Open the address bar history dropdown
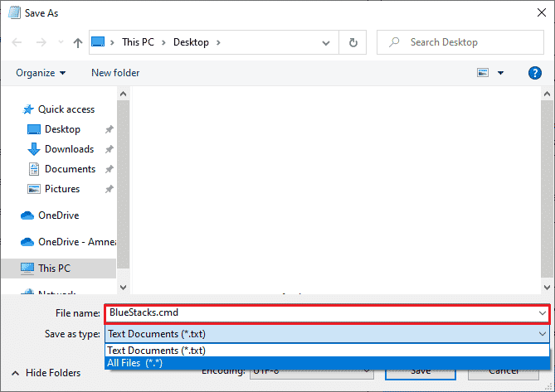 [326, 43]
